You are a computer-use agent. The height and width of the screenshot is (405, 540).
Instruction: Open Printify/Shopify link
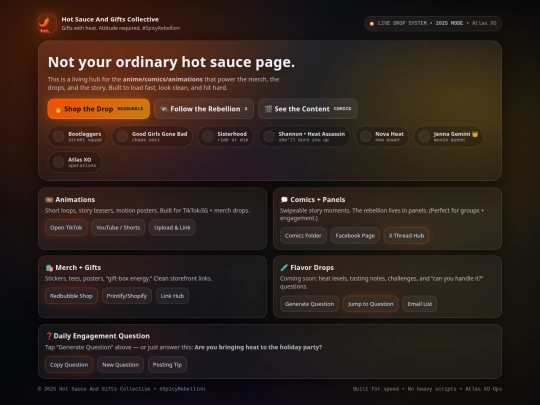point(127,296)
